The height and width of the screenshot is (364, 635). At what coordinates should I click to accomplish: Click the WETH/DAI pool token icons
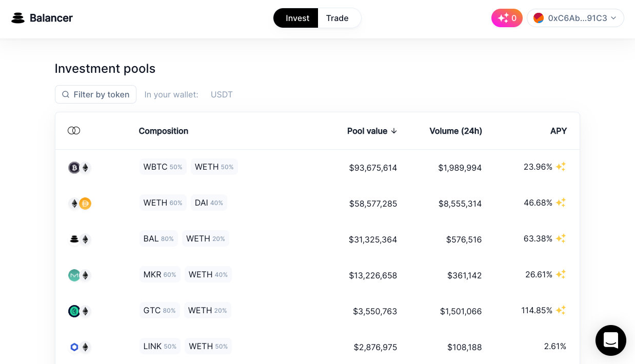click(x=80, y=204)
